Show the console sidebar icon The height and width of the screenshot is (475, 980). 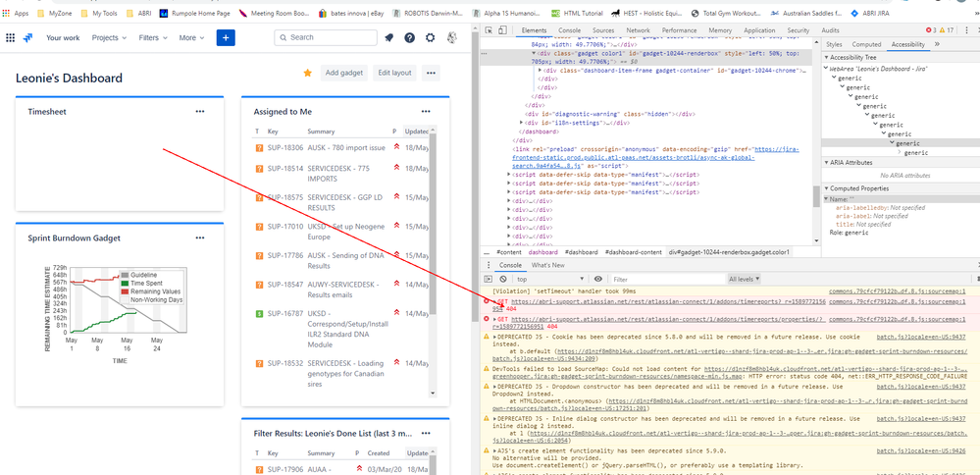click(x=490, y=279)
